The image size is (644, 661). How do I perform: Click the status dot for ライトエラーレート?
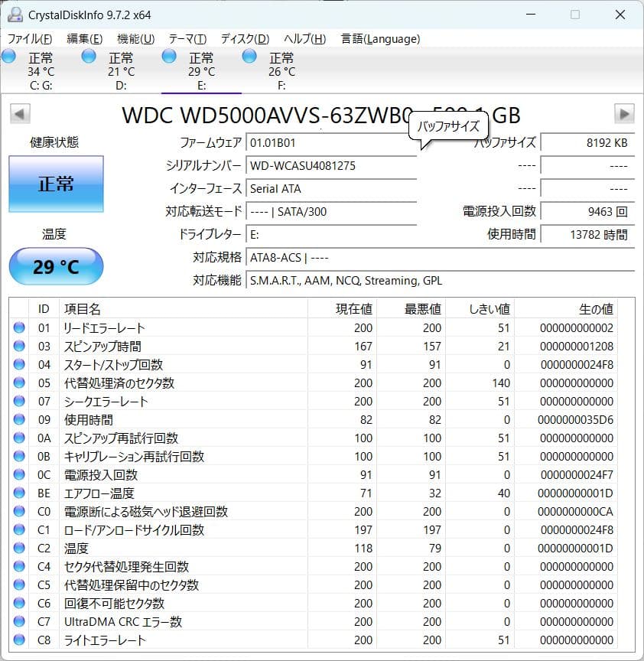[18, 640]
